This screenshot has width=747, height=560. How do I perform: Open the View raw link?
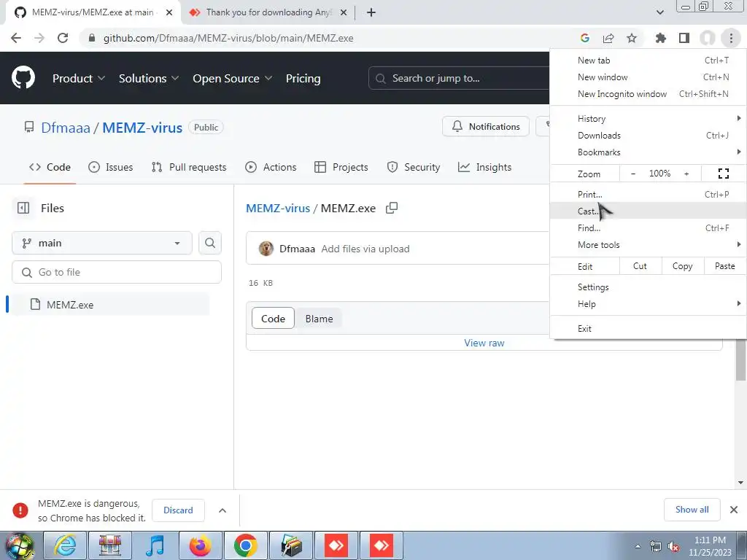pyautogui.click(x=484, y=343)
